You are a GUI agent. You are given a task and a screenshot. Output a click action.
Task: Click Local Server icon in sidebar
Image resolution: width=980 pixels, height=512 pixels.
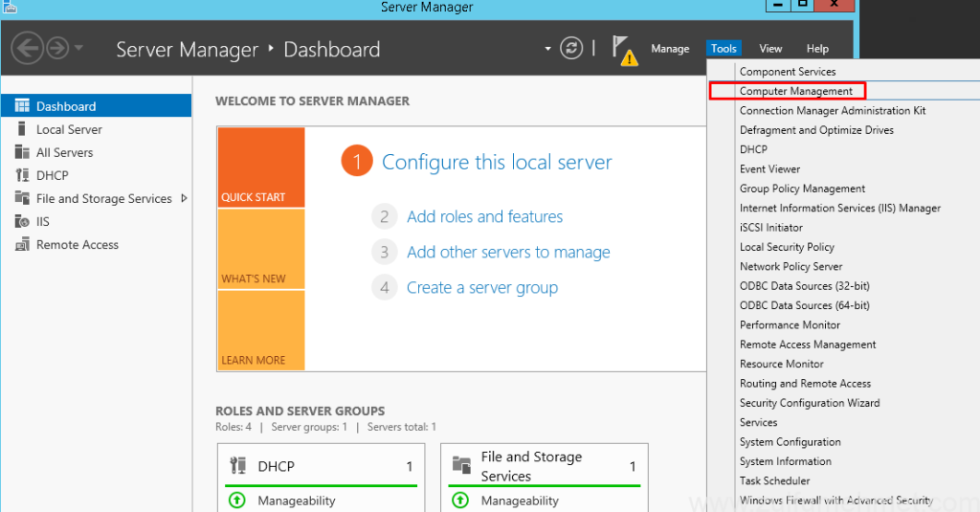(22, 129)
